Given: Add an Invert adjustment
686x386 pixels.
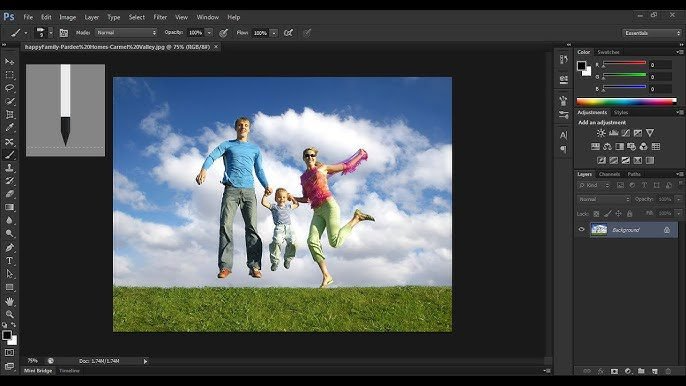Looking at the screenshot, I should click(x=602, y=161).
